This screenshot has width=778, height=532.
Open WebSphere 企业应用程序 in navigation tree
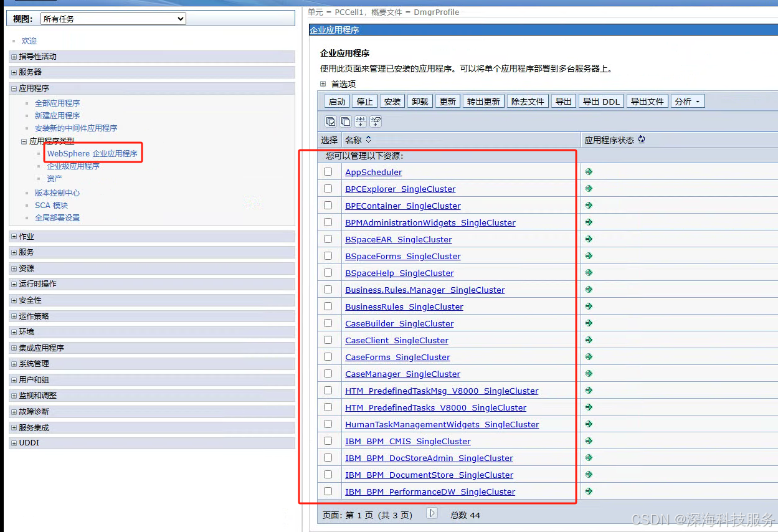92,153
